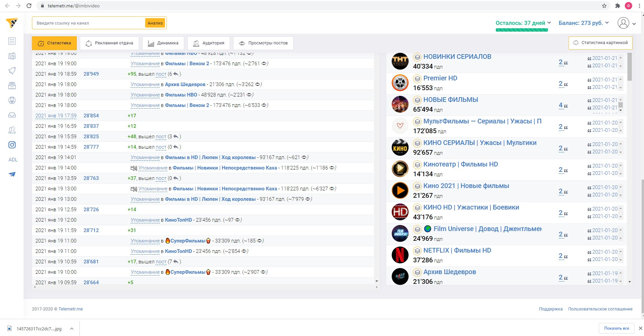Click the down arrow of the channels list scrollbar
This screenshot has height=336, width=644.
point(630,282)
